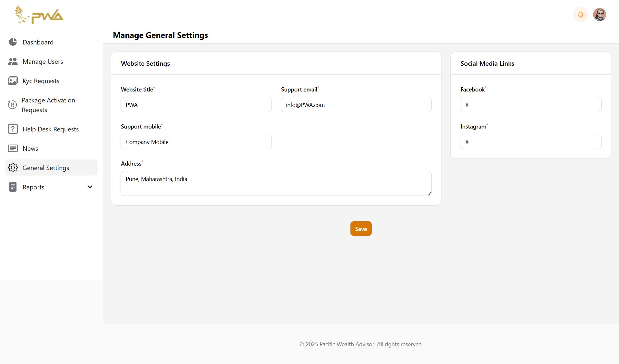The height and width of the screenshot is (364, 619).
Task: Select the Support mobile input
Action: click(x=196, y=142)
